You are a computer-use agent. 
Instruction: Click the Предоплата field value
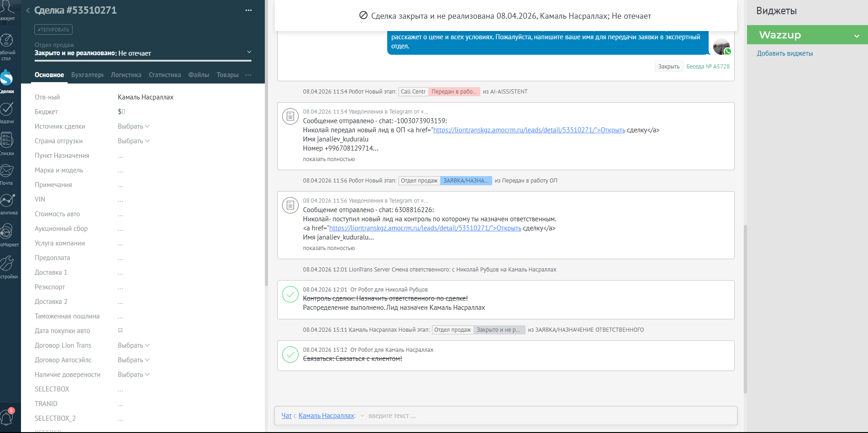pyautogui.click(x=121, y=258)
